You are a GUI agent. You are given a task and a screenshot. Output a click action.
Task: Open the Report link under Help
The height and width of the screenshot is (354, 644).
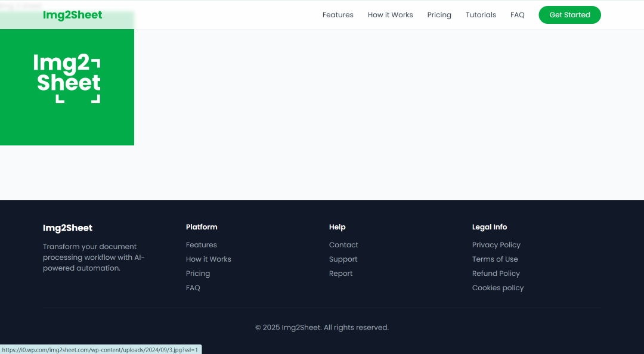(x=340, y=274)
